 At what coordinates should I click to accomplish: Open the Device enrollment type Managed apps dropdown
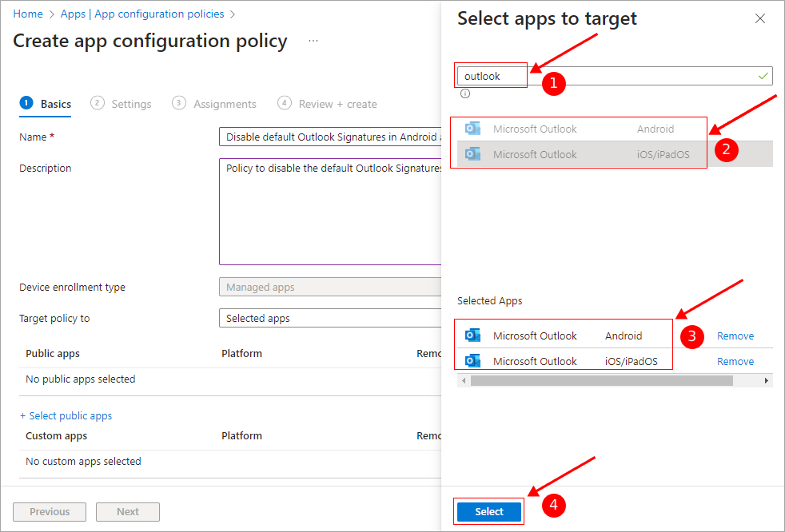click(x=330, y=287)
